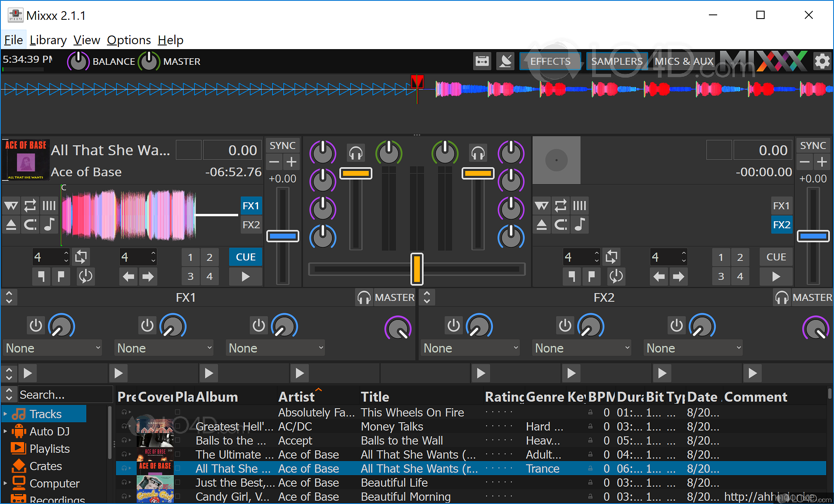Toggle FX2 assignment on left deck

point(251,225)
